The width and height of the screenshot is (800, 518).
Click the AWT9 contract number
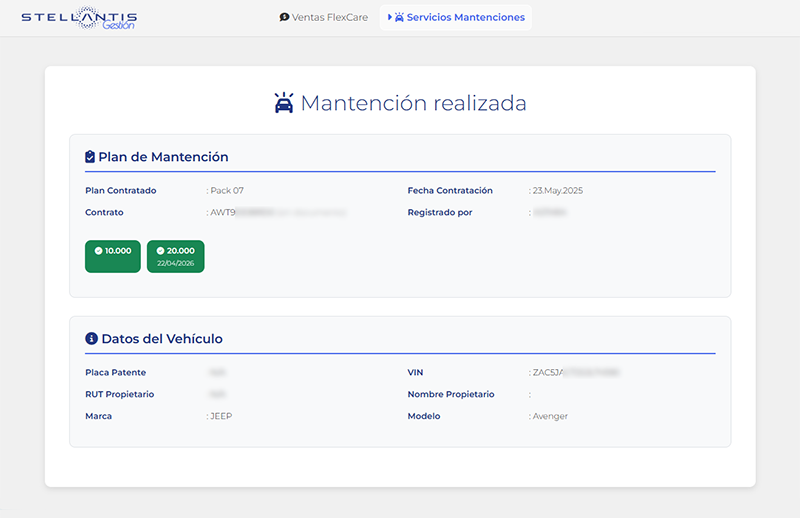221,212
